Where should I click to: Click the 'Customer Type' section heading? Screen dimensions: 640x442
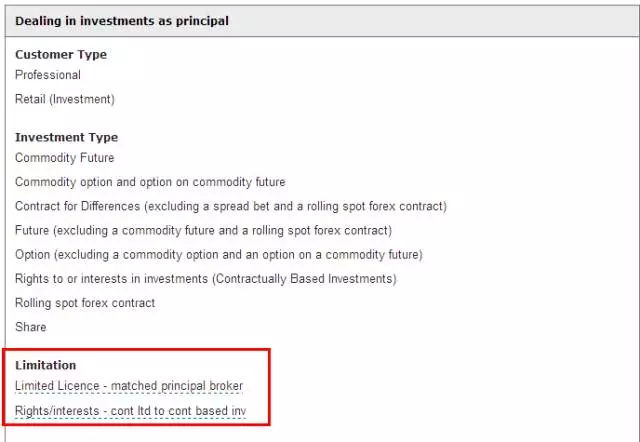pos(61,54)
